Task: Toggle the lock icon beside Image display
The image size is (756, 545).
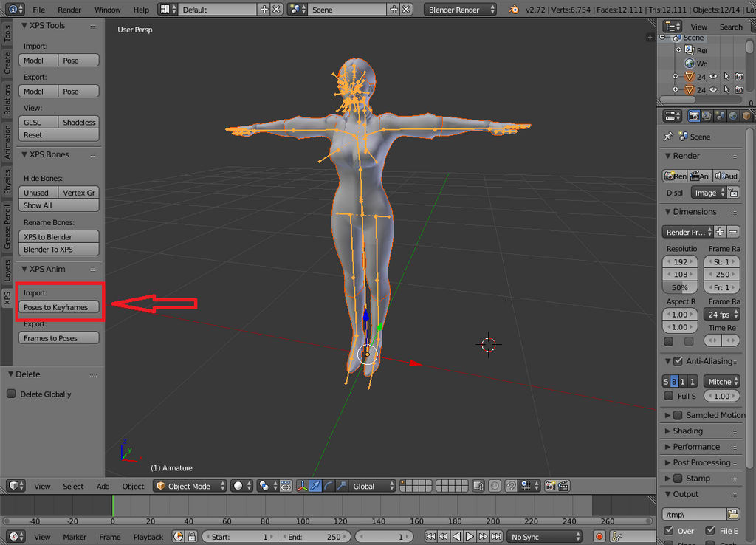Action: [x=733, y=193]
